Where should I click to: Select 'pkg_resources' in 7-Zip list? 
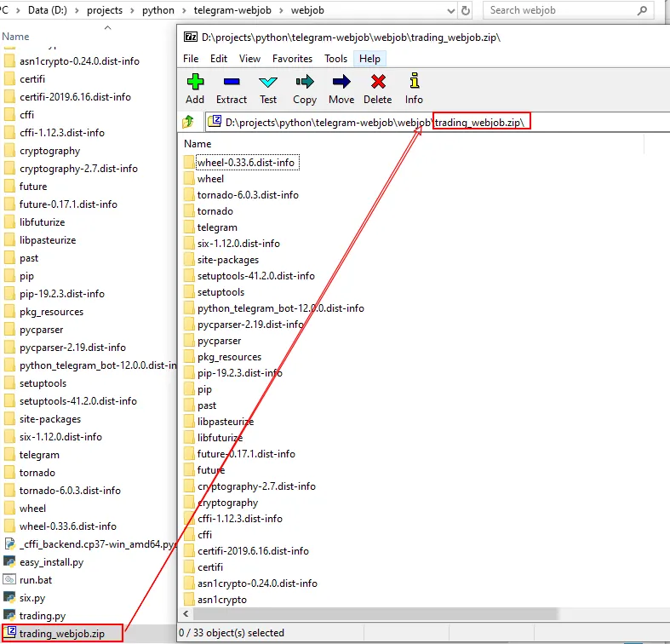pos(229,357)
